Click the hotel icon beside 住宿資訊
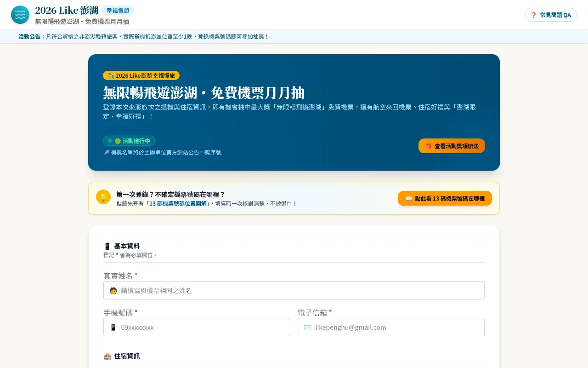Screen dimensions: 588x368 coord(107,356)
